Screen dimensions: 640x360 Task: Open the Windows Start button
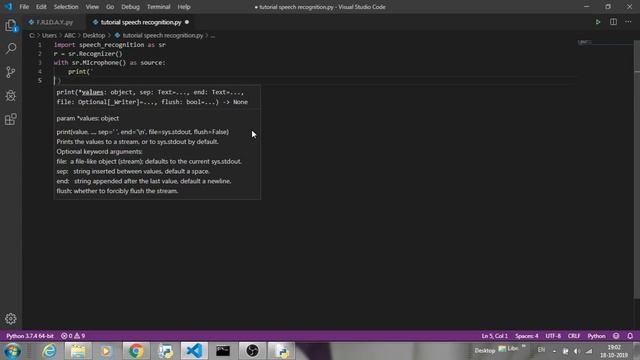pos(13,351)
